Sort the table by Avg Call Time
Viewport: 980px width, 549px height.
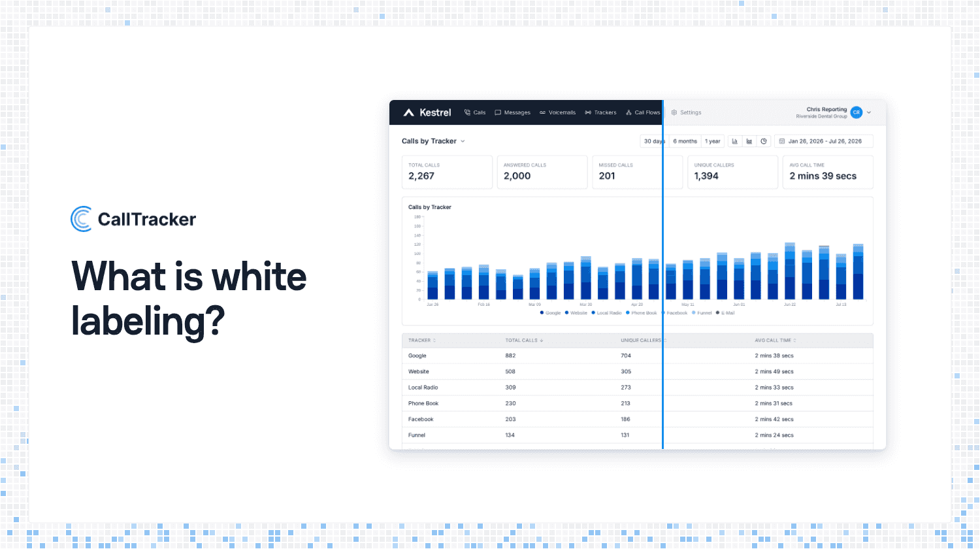pos(776,341)
